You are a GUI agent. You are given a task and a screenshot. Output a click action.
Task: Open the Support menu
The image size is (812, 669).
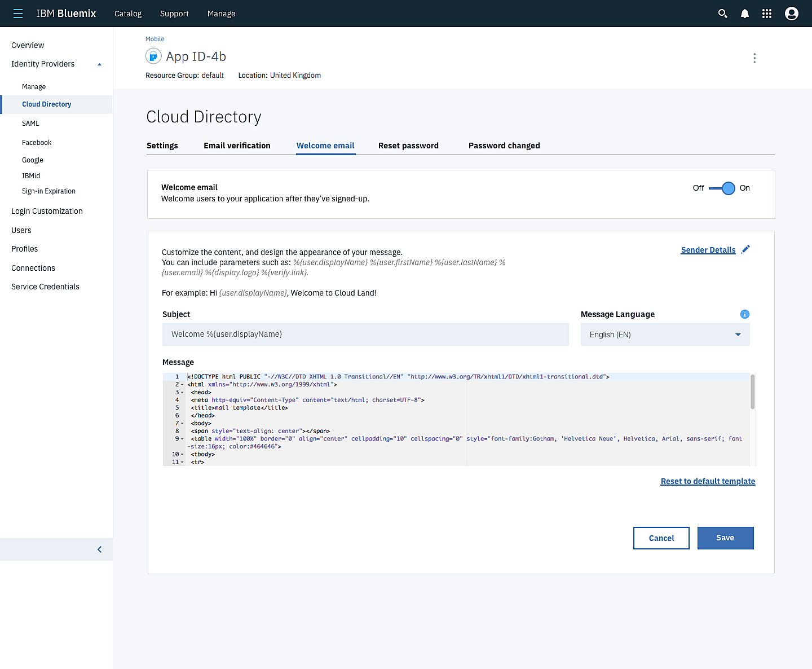pyautogui.click(x=174, y=14)
